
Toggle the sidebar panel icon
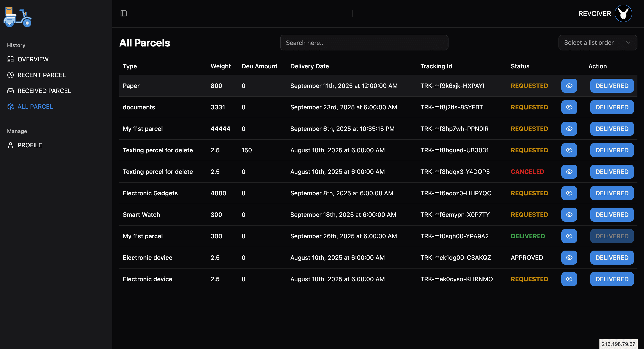click(x=123, y=13)
